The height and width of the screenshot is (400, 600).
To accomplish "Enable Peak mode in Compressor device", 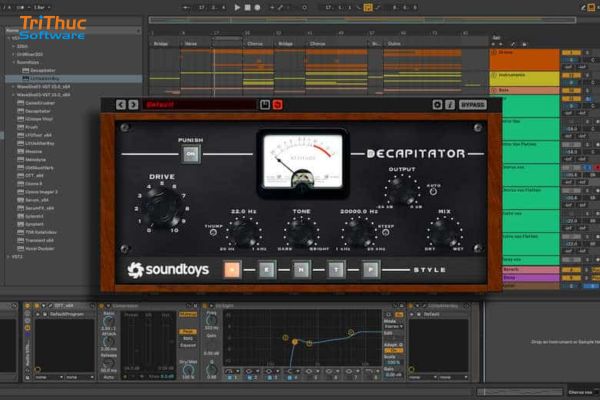I will 188,331.
